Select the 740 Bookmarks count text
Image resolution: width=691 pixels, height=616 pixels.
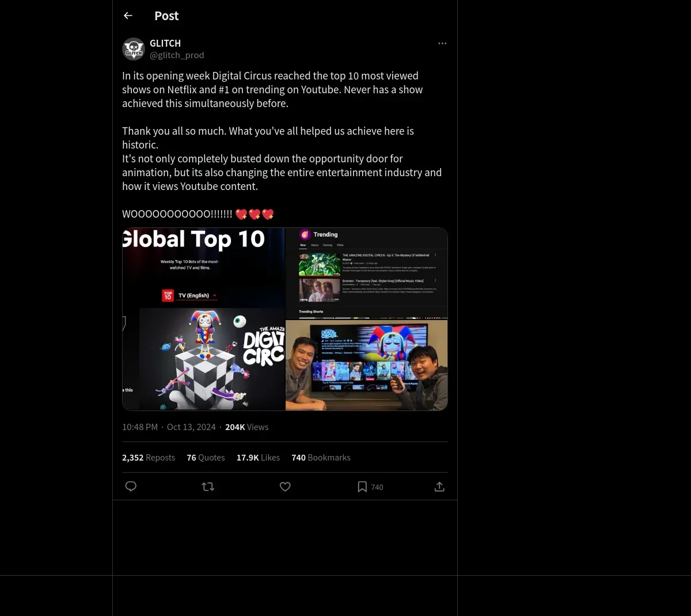[x=321, y=457]
